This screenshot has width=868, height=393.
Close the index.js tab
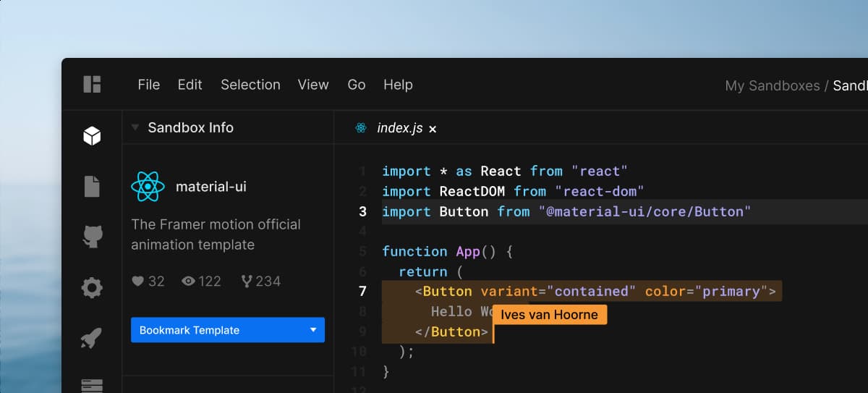(x=433, y=129)
